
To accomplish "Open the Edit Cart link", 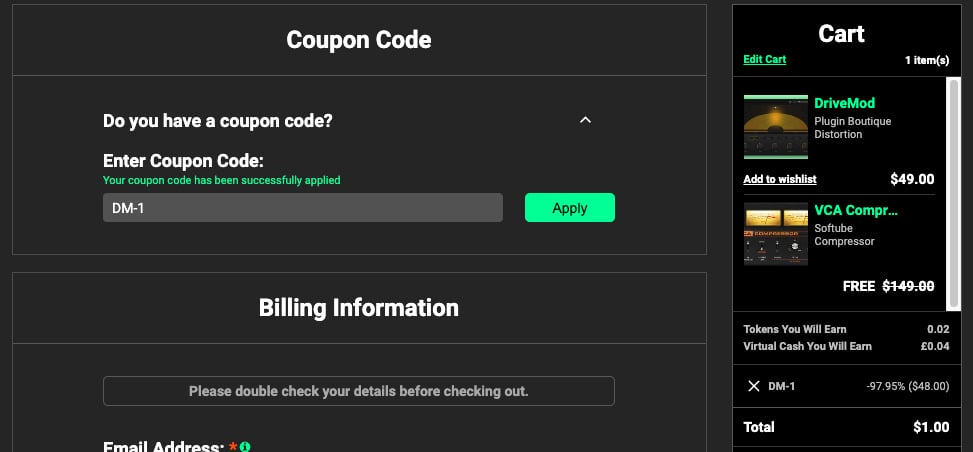I will tap(764, 60).
